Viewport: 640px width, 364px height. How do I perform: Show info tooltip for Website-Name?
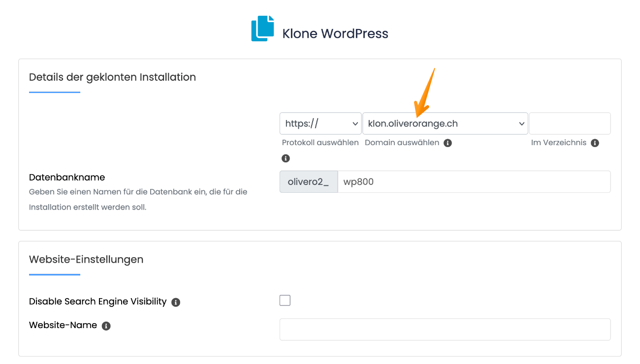pos(106,326)
